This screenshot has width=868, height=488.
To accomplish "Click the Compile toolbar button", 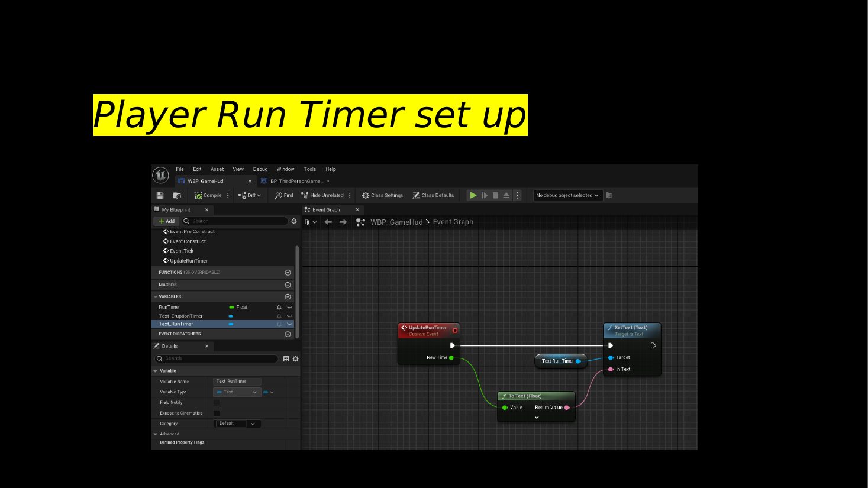I will (208, 195).
